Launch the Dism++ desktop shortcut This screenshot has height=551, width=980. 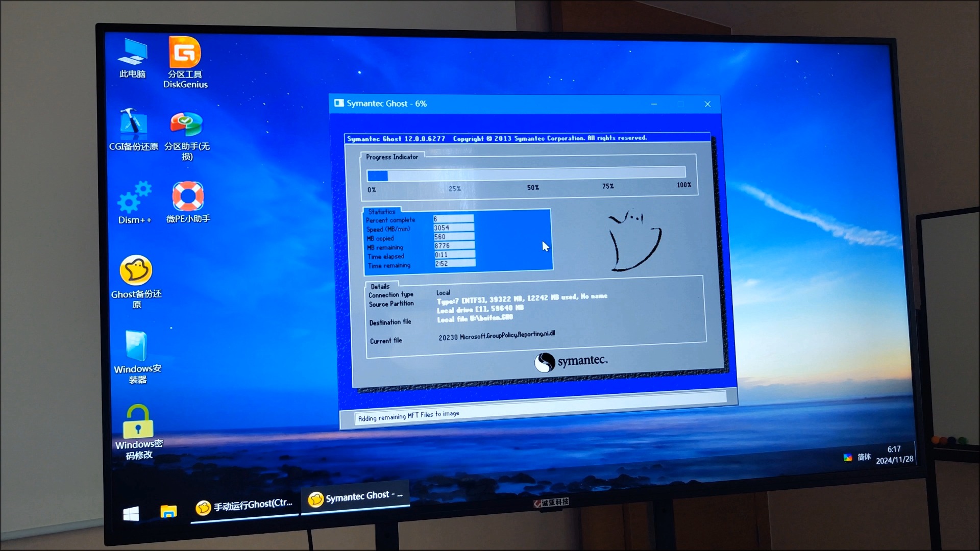pos(135,198)
